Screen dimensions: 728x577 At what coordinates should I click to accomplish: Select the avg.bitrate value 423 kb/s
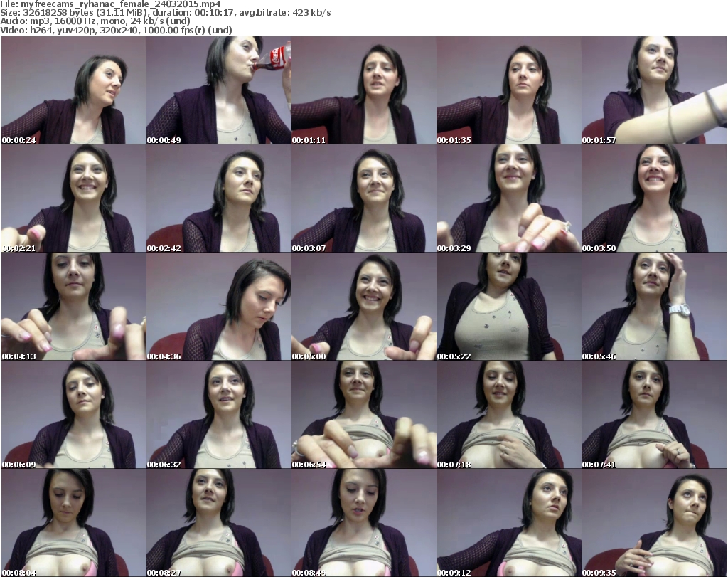pyautogui.click(x=312, y=13)
